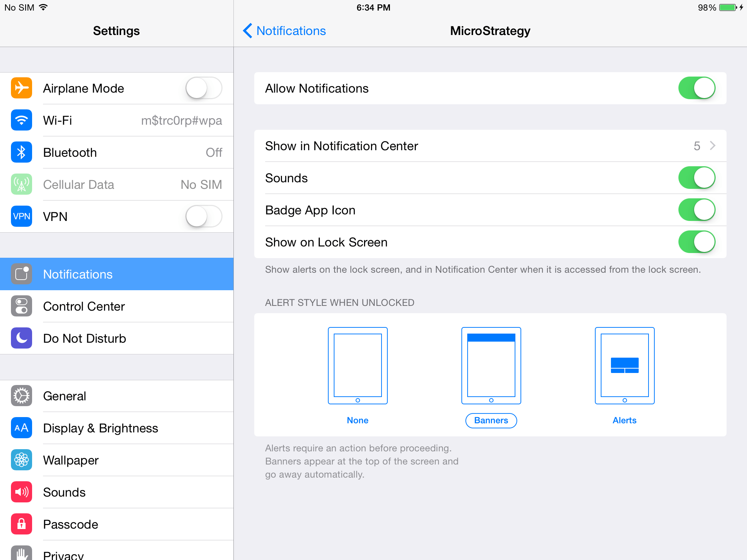Viewport: 747px width, 560px height.
Task: Select the None alert style label
Action: (x=357, y=420)
